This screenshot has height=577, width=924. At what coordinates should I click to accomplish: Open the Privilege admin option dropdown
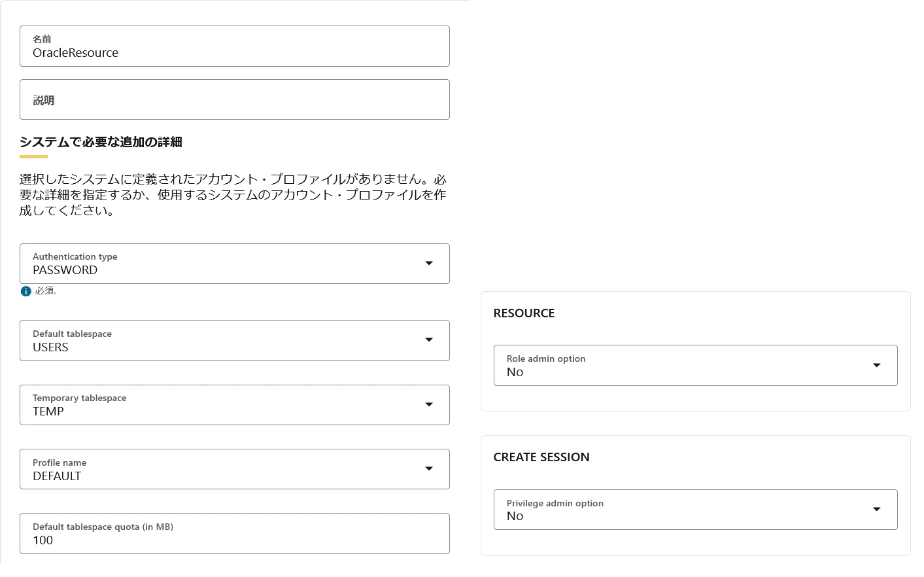[x=695, y=510]
